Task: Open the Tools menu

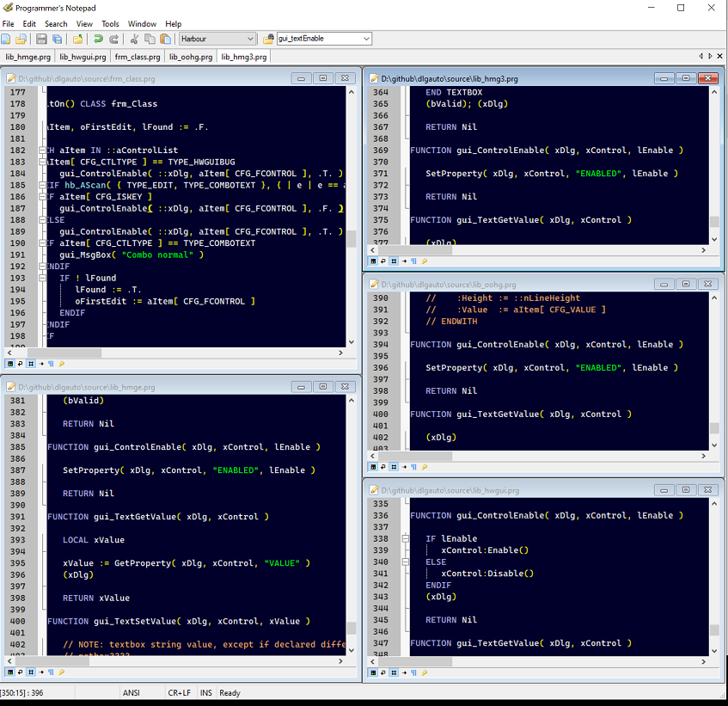Action: coord(110,24)
